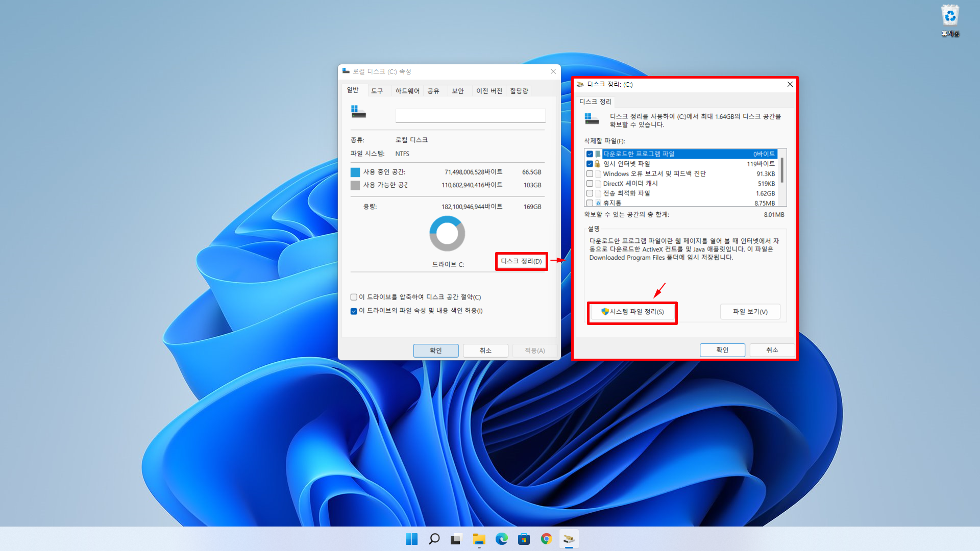Open the 하드웨어 tab
This screenshot has width=980, height=551.
[407, 91]
